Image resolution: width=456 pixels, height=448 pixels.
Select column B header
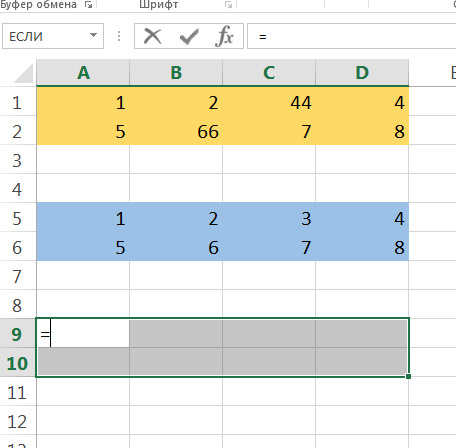pos(176,72)
